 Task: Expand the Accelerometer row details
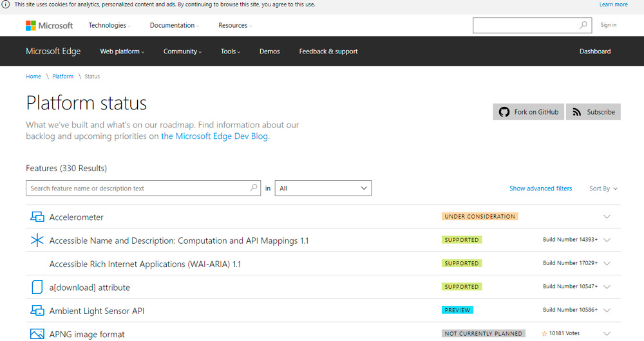click(607, 217)
